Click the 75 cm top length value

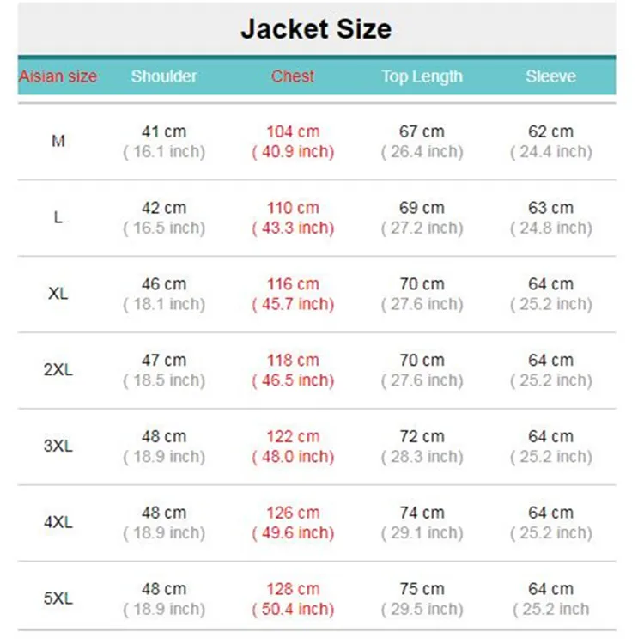(x=422, y=589)
